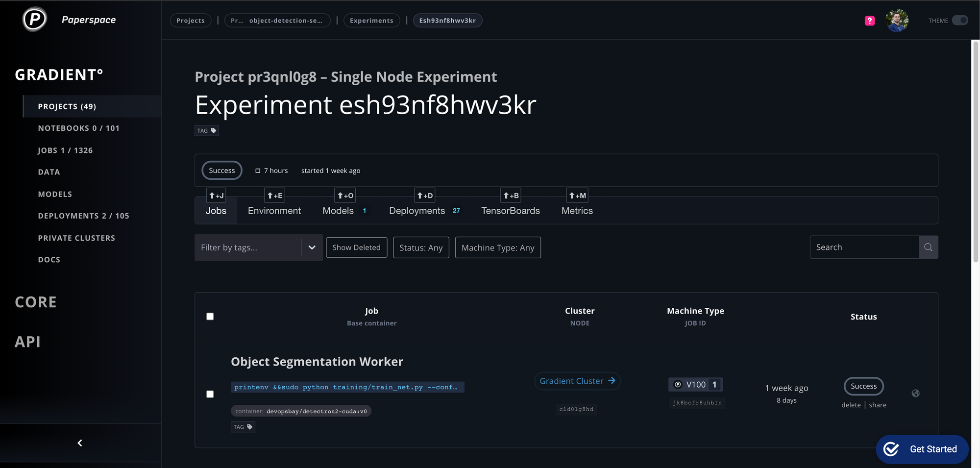
Task: Switch to the Deployments tab
Action: [424, 211]
